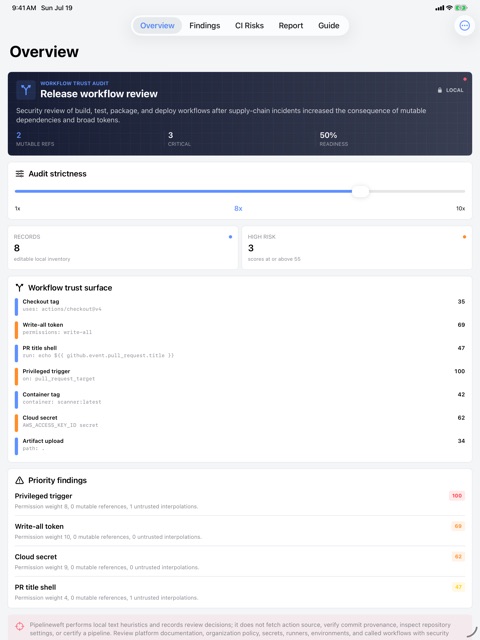Tap the LOCAL lock icon
Image resolution: width=480 pixels, height=640 pixels.
440,90
